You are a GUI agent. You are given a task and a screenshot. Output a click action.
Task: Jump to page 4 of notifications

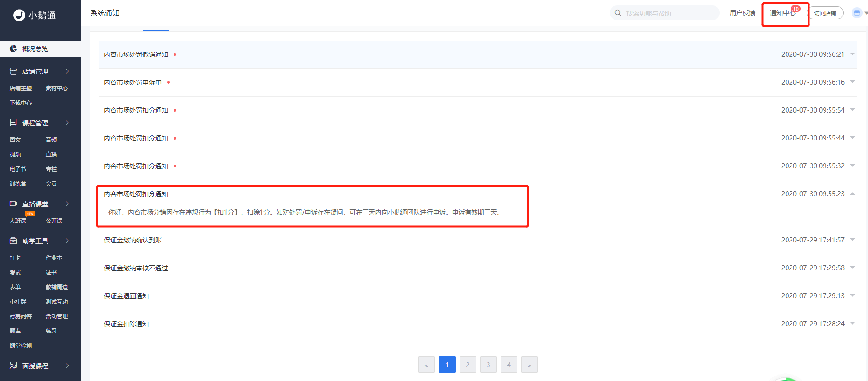509,365
